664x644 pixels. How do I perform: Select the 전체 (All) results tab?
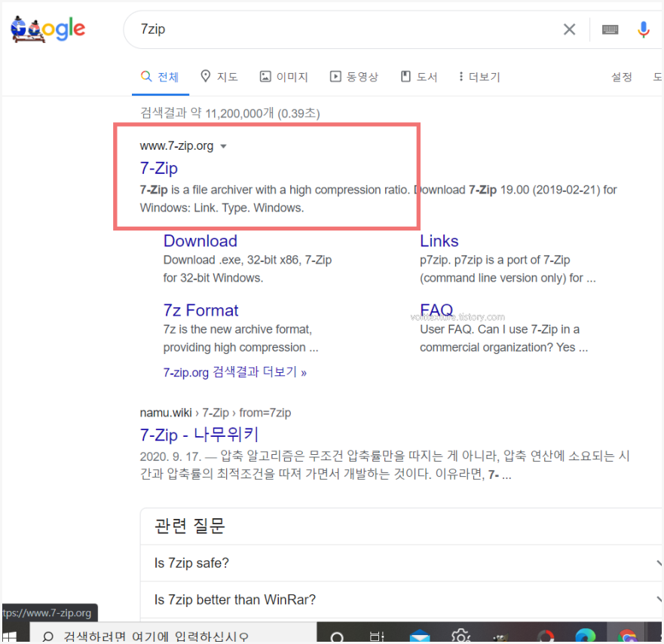tap(160, 77)
